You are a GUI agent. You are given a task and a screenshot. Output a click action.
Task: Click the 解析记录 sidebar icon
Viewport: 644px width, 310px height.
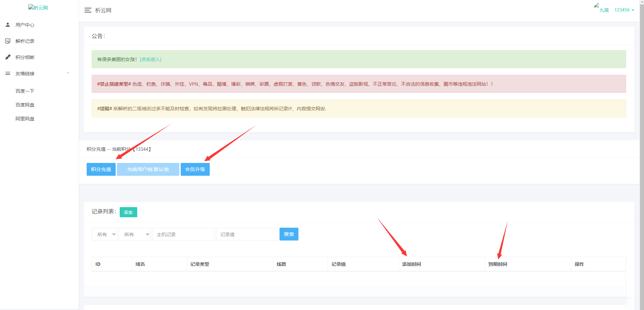coord(8,41)
